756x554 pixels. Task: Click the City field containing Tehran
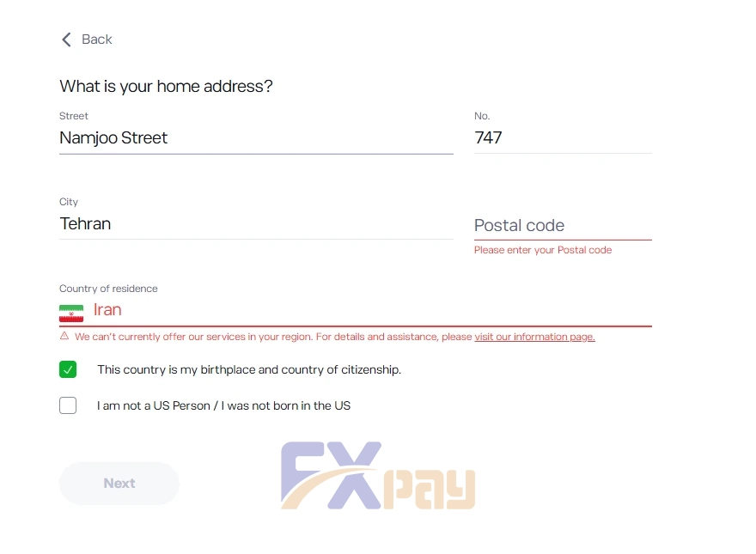pyautogui.click(x=255, y=224)
